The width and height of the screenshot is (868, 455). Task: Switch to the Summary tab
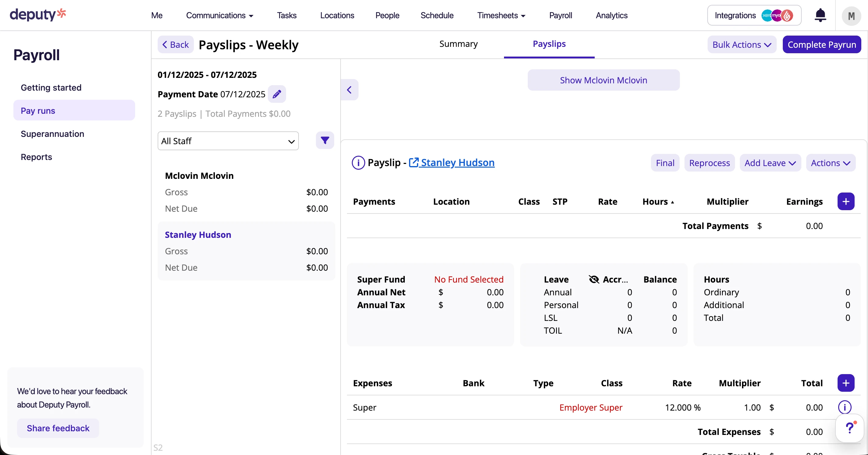point(458,44)
